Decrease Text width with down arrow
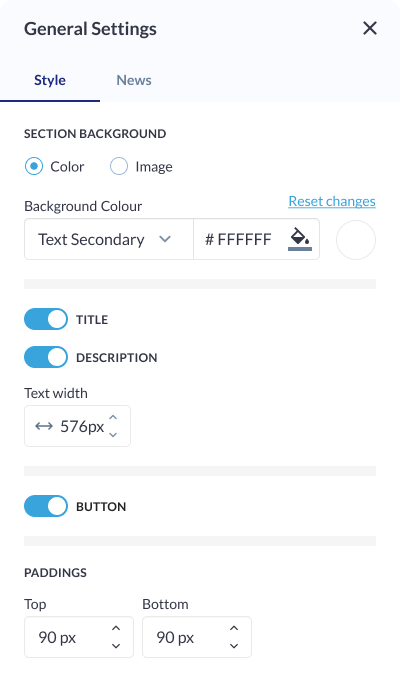The image size is (400, 682). click(x=113, y=435)
